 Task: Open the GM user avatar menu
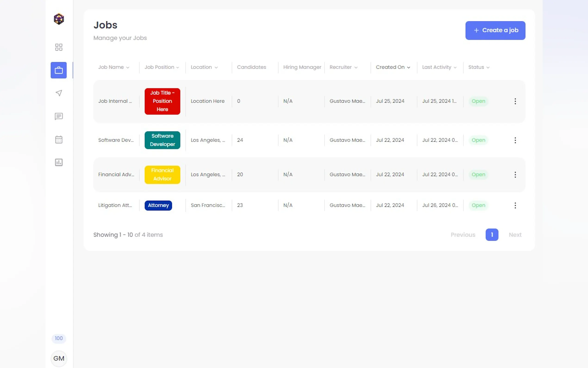(x=59, y=358)
